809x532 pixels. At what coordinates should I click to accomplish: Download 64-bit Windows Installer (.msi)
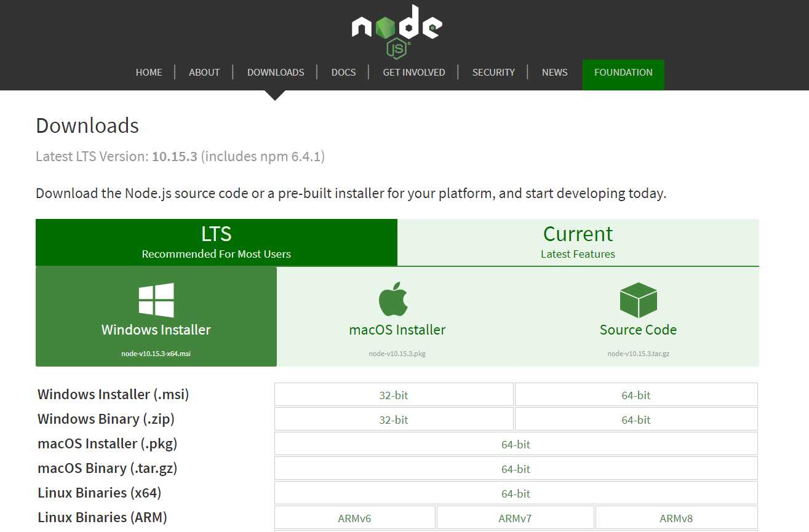click(636, 395)
